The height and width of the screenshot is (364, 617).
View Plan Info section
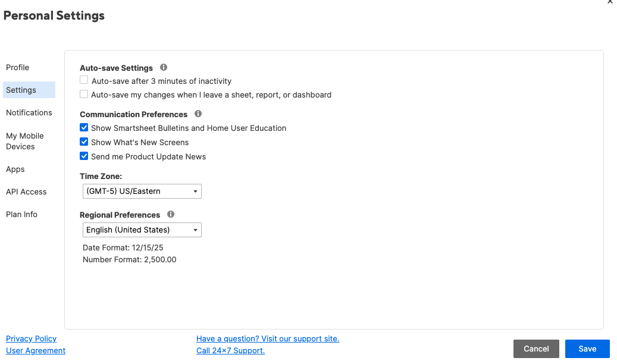22,214
